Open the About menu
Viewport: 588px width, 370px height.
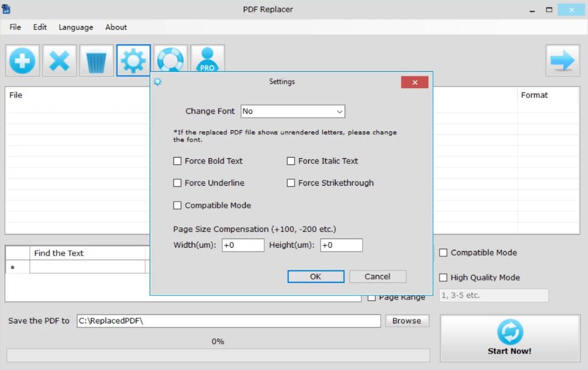(116, 27)
